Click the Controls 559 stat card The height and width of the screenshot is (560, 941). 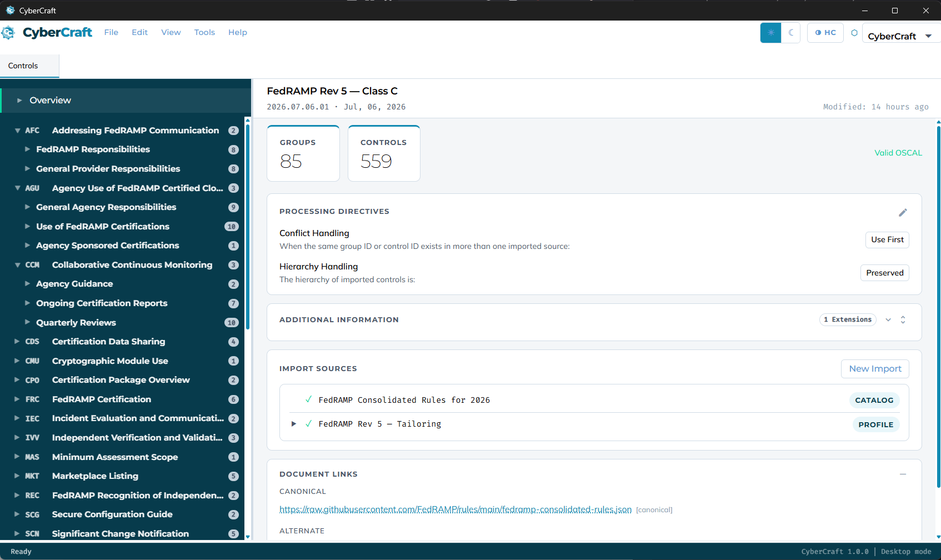point(384,153)
